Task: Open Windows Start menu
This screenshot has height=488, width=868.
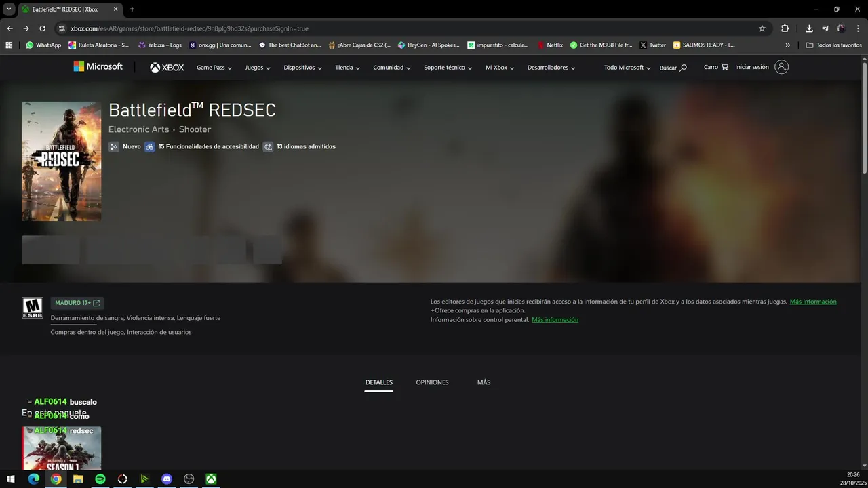Action: tap(11, 479)
